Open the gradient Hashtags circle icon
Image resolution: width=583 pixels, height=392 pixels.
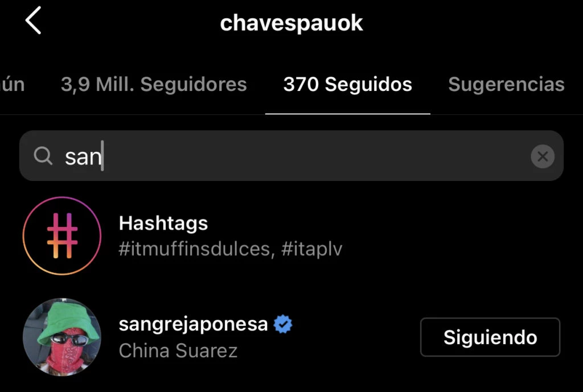[61, 236]
